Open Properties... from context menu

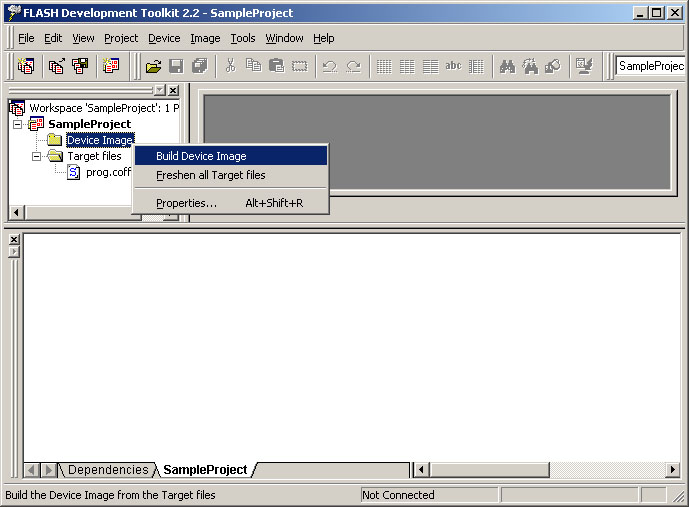click(231, 203)
